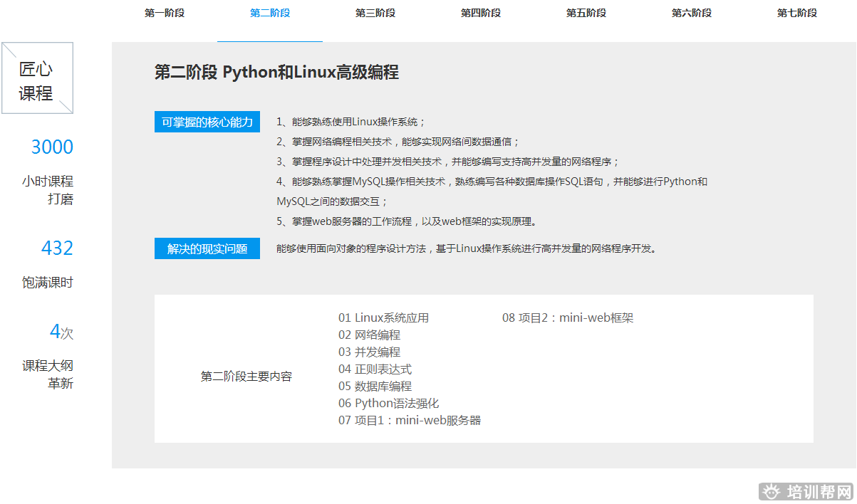Click the 饱满课时 caption
Screen dimensions: 857x504
coord(48,283)
